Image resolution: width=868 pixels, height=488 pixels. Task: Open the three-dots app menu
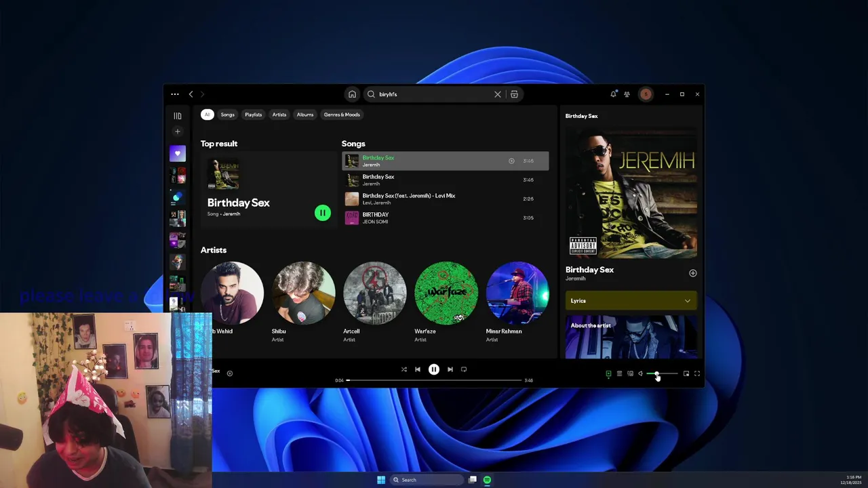point(175,94)
